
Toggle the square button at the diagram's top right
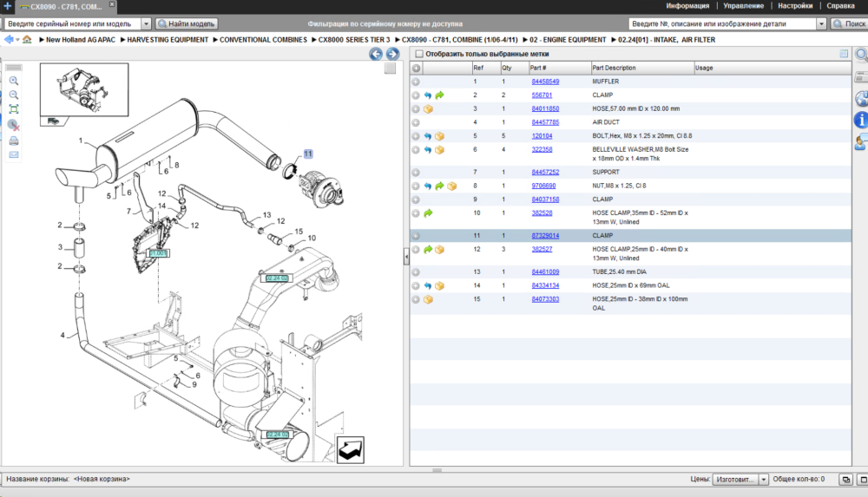pos(391,68)
